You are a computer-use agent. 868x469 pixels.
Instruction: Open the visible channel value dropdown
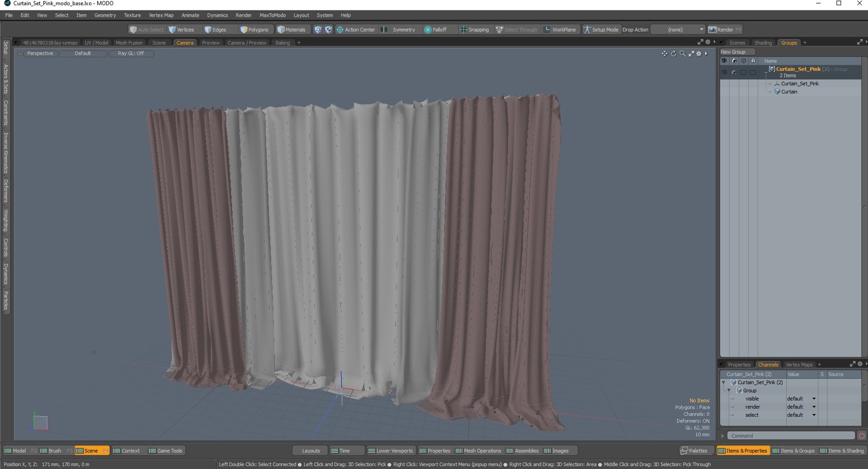tap(801, 399)
